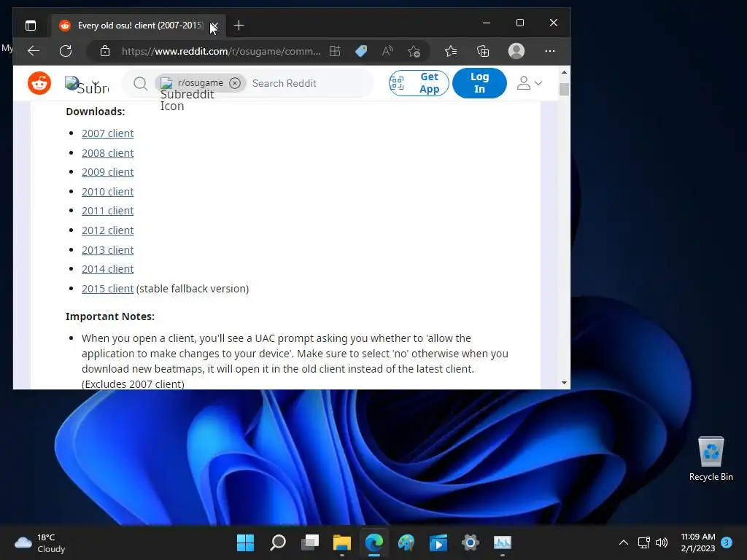This screenshot has height=560, width=747.
Task: Click the 'Downloads:' heading text
Action: [x=96, y=112]
